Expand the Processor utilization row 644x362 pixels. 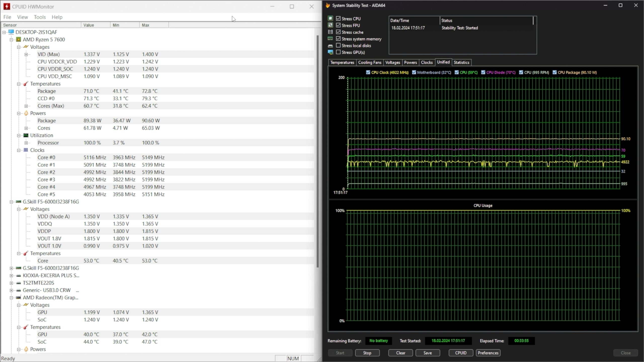coord(26,143)
